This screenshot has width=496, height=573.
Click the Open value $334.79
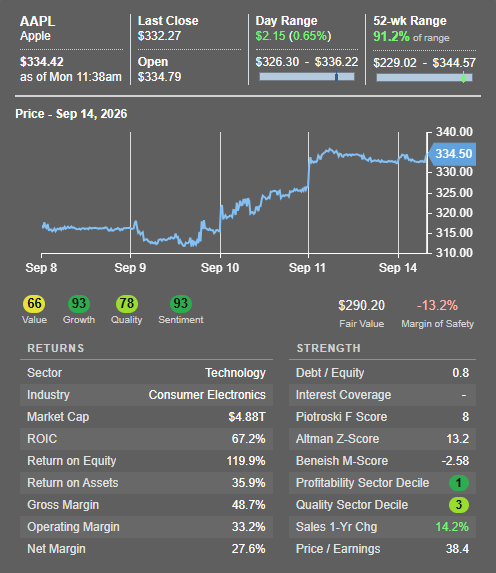coord(159,77)
